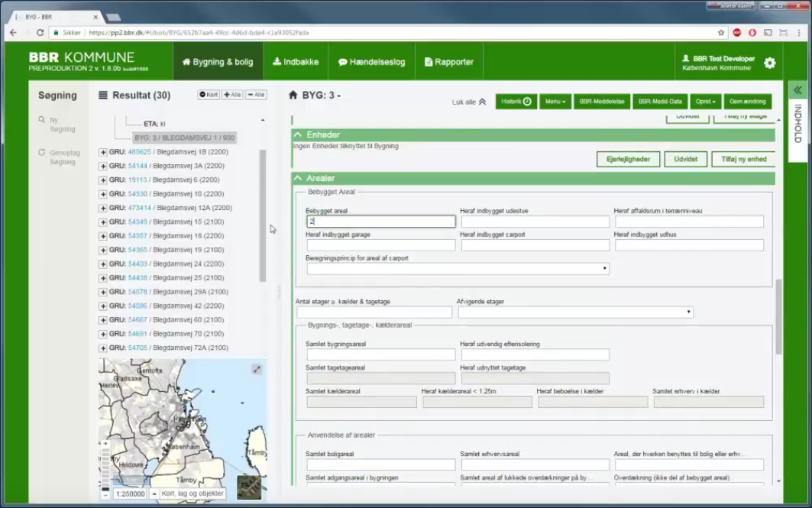Bookmark page with the star icon
The height and width of the screenshot is (508, 812).
pos(721,33)
